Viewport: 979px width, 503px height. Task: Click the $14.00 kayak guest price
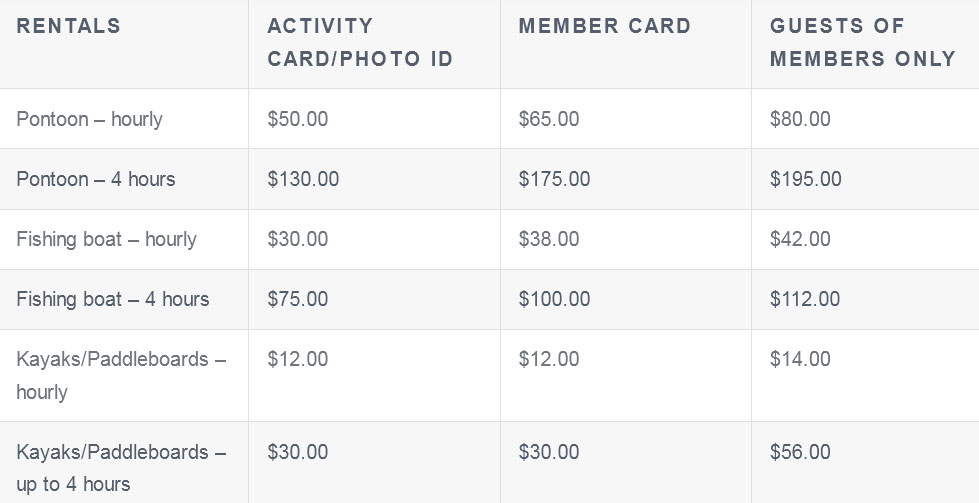click(x=800, y=359)
